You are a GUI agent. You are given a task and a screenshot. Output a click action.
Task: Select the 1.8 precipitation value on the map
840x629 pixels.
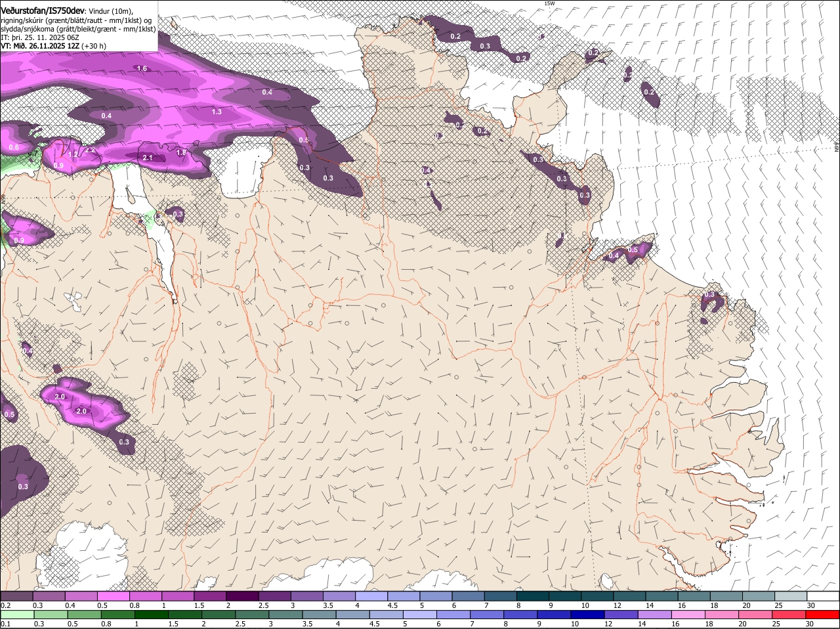click(x=182, y=152)
